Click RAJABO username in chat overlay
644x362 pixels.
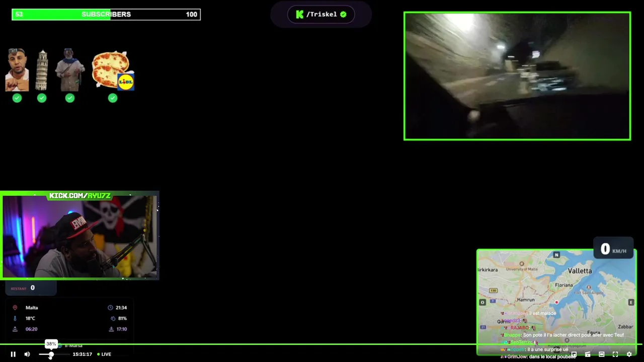tap(520, 328)
